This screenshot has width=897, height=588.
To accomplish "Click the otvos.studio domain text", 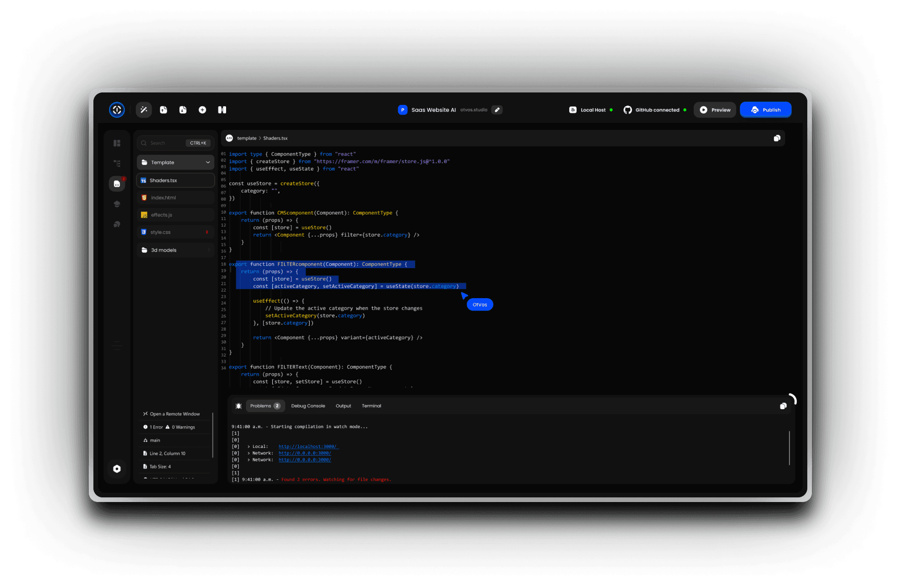I will point(474,110).
